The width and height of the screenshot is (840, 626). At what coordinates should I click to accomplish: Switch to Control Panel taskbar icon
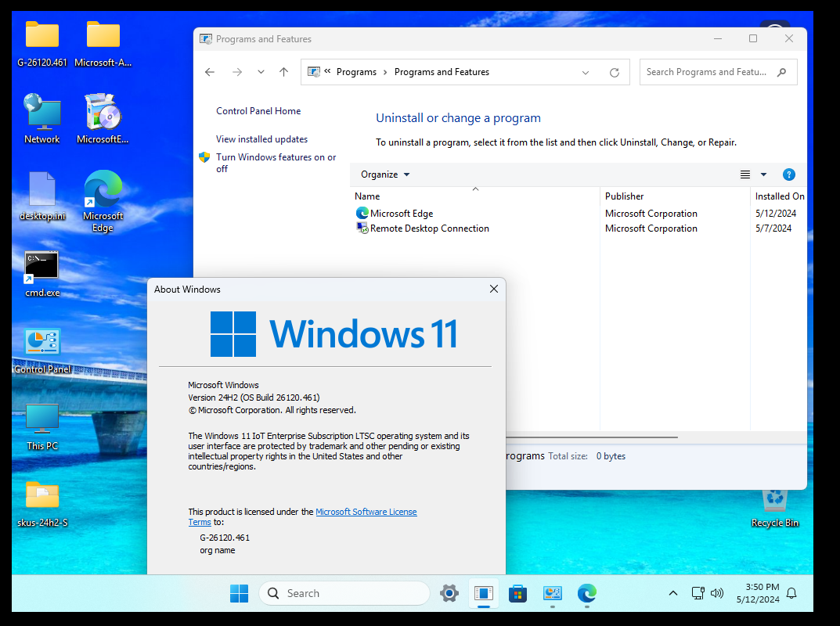[x=553, y=593]
